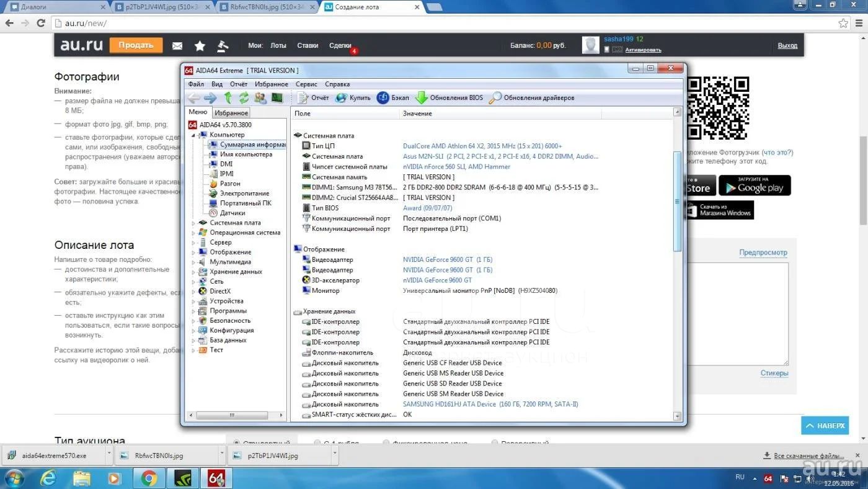Click the star favorites icon in au.ru header

[x=200, y=46]
